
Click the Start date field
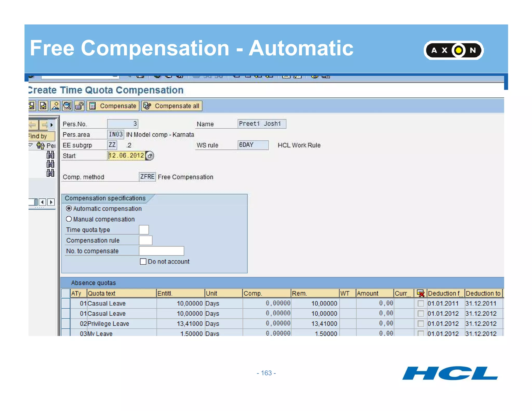[x=127, y=155]
